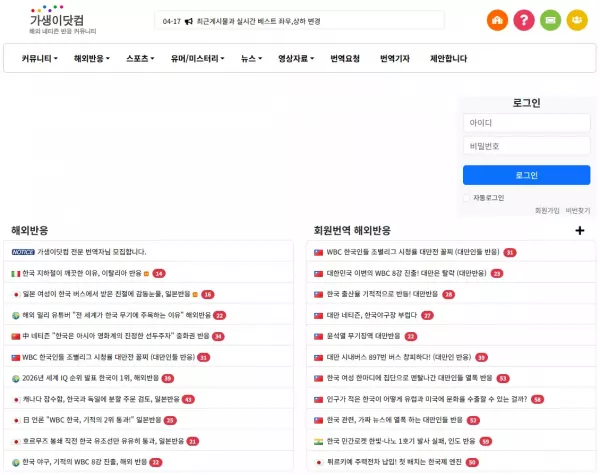
Task: Click the green circle icon in header
Action: click(x=550, y=20)
